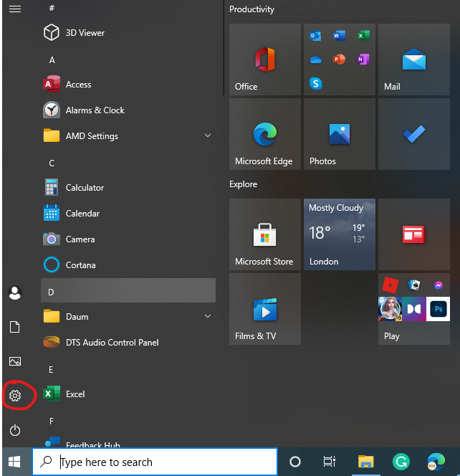Open the red News tile

click(414, 234)
